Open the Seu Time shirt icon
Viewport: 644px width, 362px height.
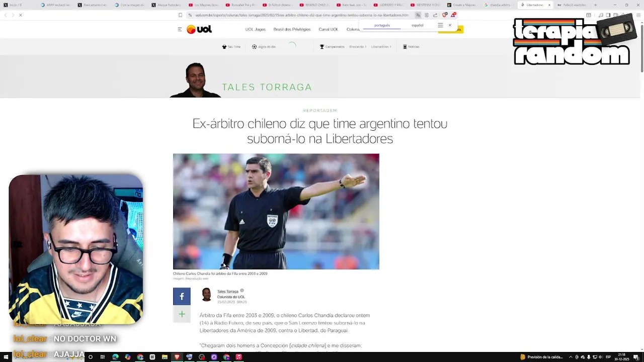click(x=224, y=47)
